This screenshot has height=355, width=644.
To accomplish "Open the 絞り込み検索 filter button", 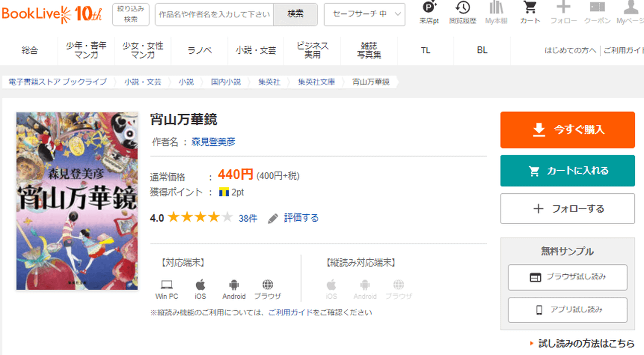I will [x=131, y=14].
